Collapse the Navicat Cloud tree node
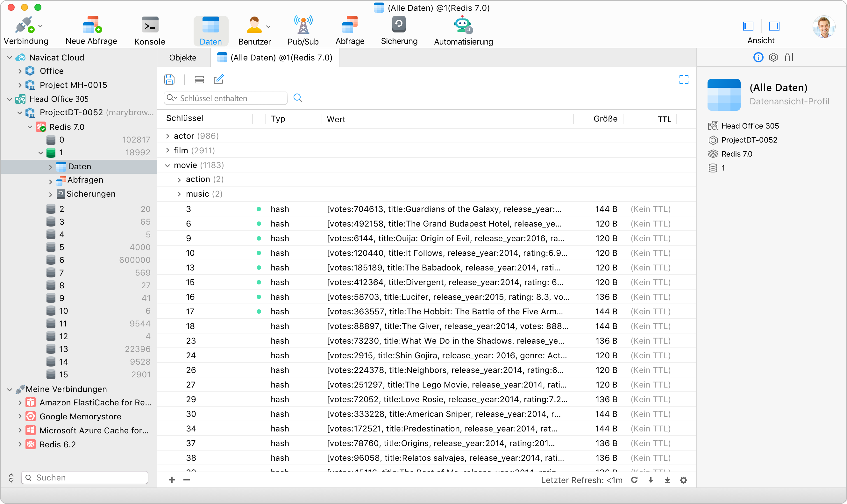The image size is (847, 504). (10, 58)
